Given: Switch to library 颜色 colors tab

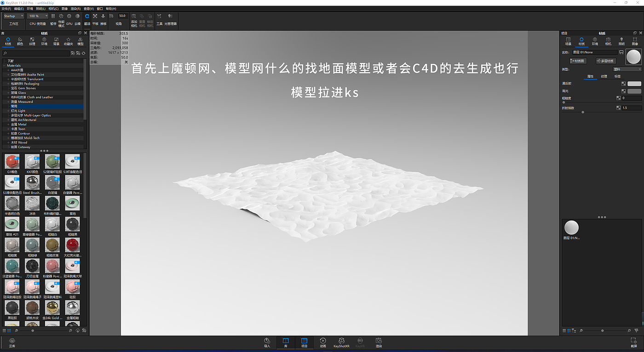Looking at the screenshot, I should [x=20, y=41].
